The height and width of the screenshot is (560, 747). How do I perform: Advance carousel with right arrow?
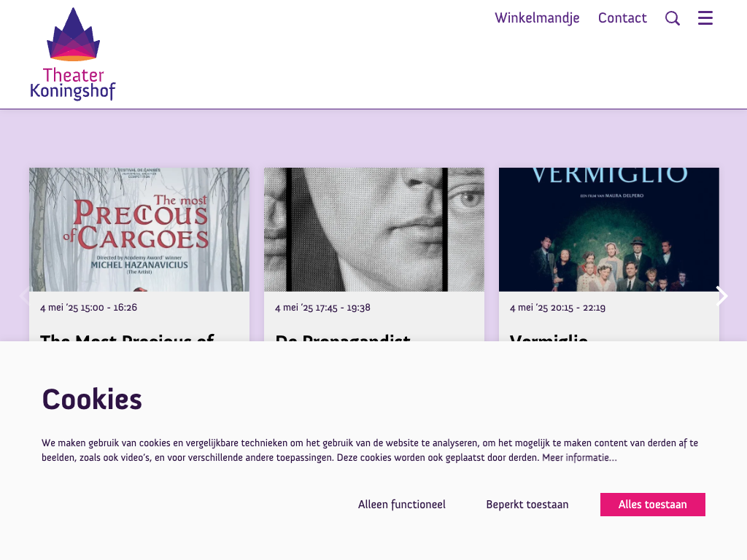pyautogui.click(x=722, y=296)
